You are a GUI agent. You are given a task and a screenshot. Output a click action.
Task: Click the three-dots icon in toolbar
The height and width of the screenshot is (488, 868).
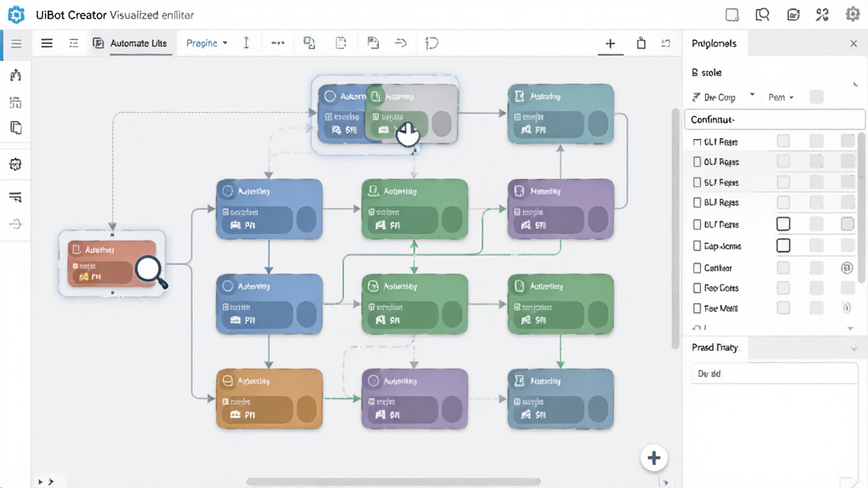tap(278, 42)
